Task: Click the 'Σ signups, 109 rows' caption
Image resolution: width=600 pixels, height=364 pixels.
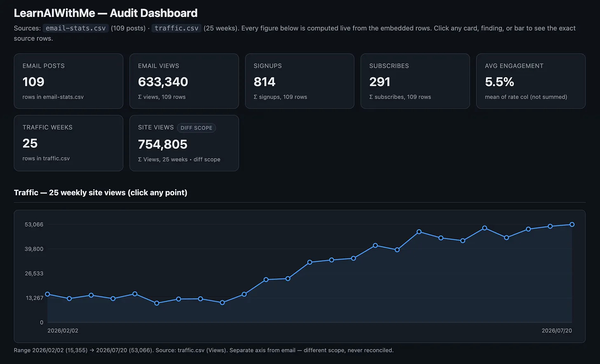Action: [x=281, y=97]
